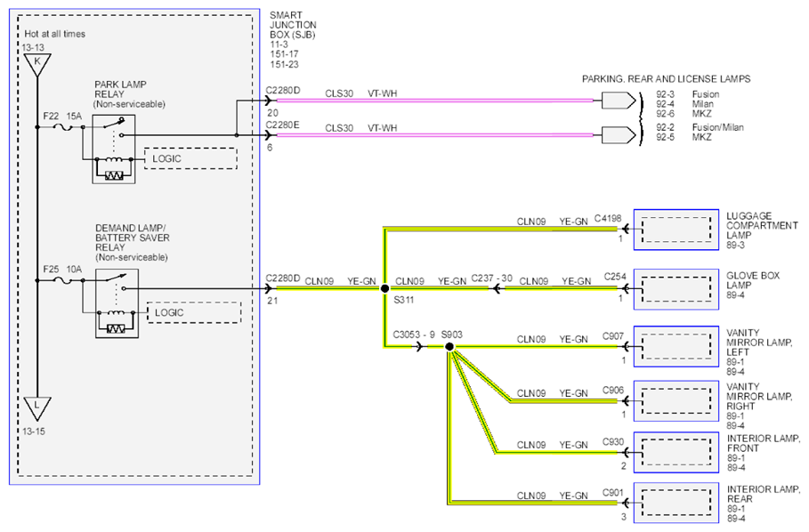The width and height of the screenshot is (809, 532).
Task: Select the C901 connector label
Action: coord(613,493)
